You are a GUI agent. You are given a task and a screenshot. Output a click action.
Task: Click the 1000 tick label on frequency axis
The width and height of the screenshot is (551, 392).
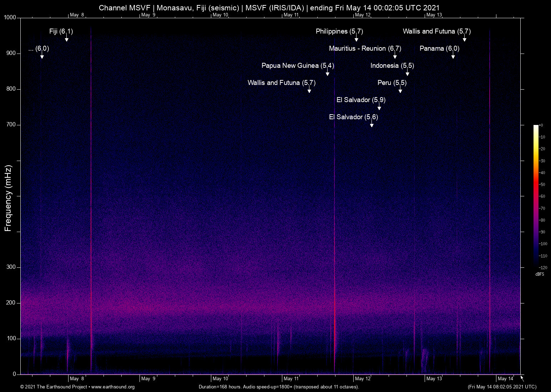[10, 17]
